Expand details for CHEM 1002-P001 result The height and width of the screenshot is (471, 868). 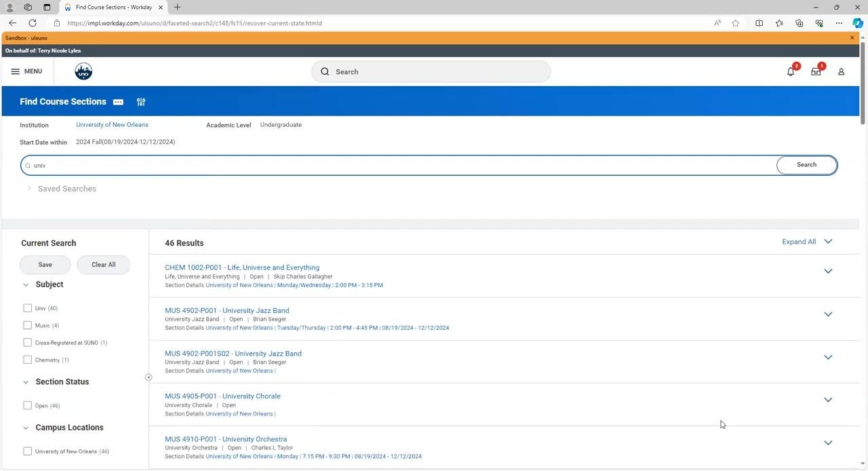click(828, 271)
